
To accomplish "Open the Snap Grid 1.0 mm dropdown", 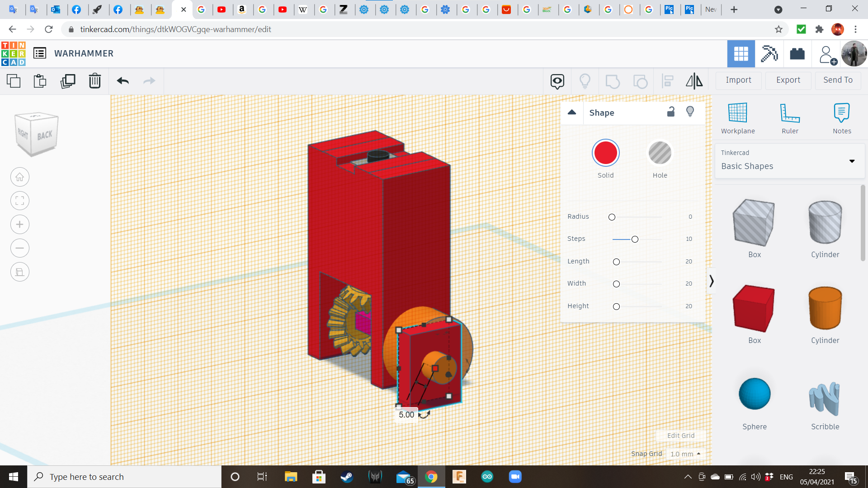I will (685, 454).
